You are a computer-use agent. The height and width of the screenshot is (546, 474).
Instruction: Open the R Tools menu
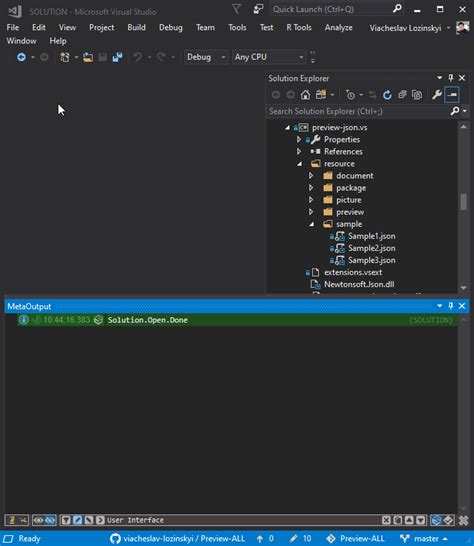[299, 28]
